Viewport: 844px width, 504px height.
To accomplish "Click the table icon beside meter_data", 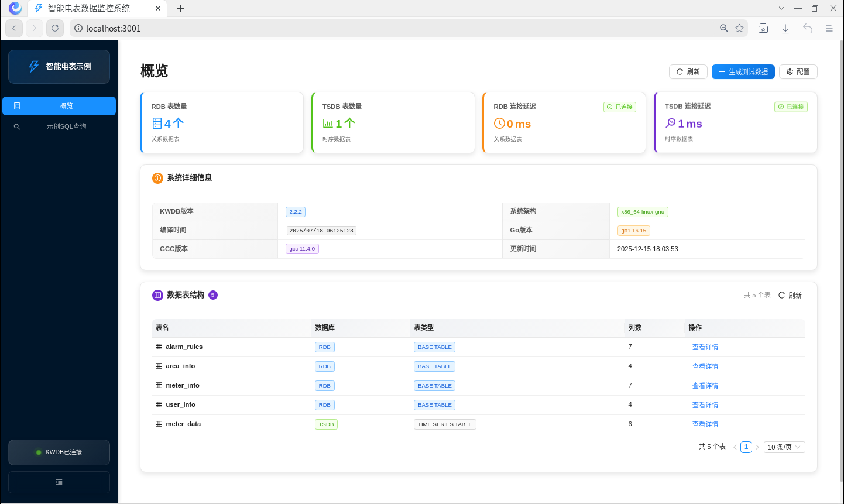I will 159,424.
